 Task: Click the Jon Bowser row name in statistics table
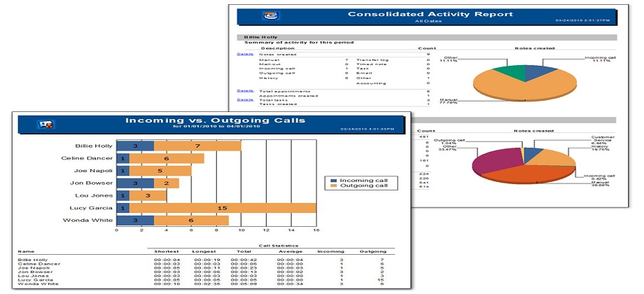35,272
